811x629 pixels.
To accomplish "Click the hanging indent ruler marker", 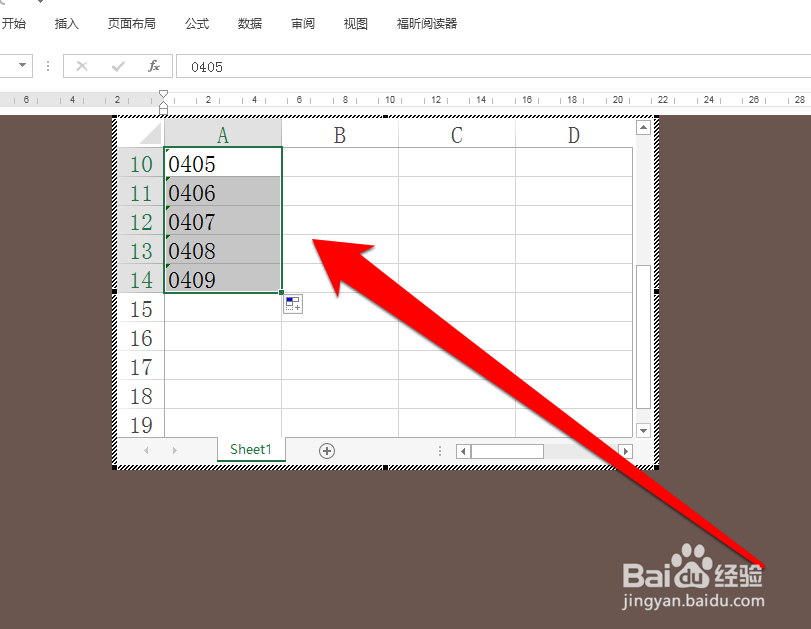I will click(163, 107).
